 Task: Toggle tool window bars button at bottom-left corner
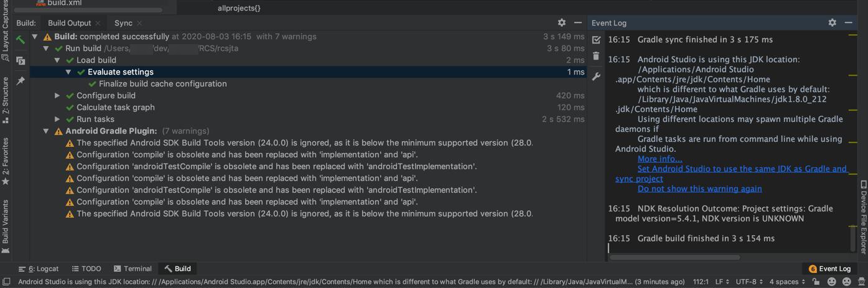coord(6,282)
